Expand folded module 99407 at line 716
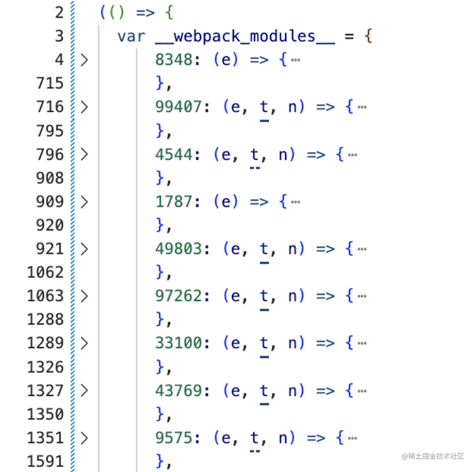Screen dimensions: 476x472 pos(84,107)
